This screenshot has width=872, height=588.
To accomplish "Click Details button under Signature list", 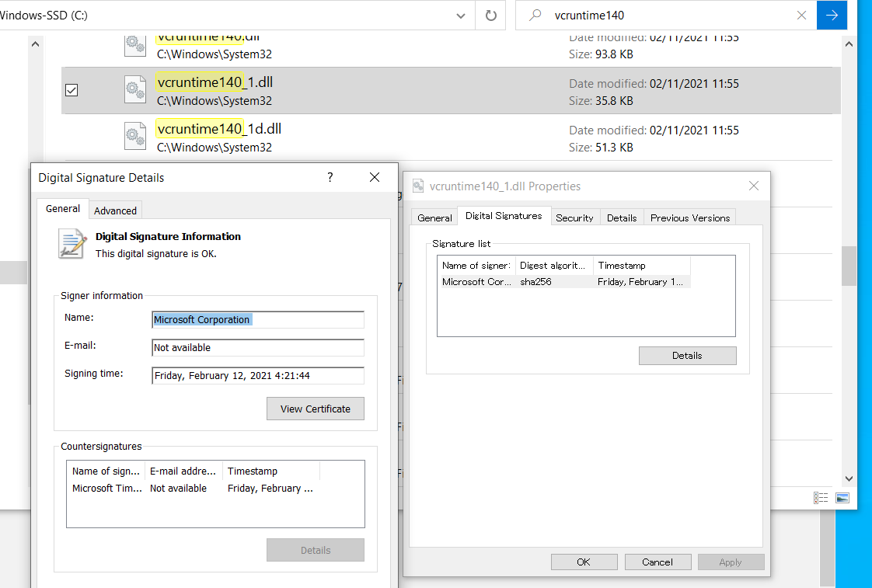I will tap(687, 356).
